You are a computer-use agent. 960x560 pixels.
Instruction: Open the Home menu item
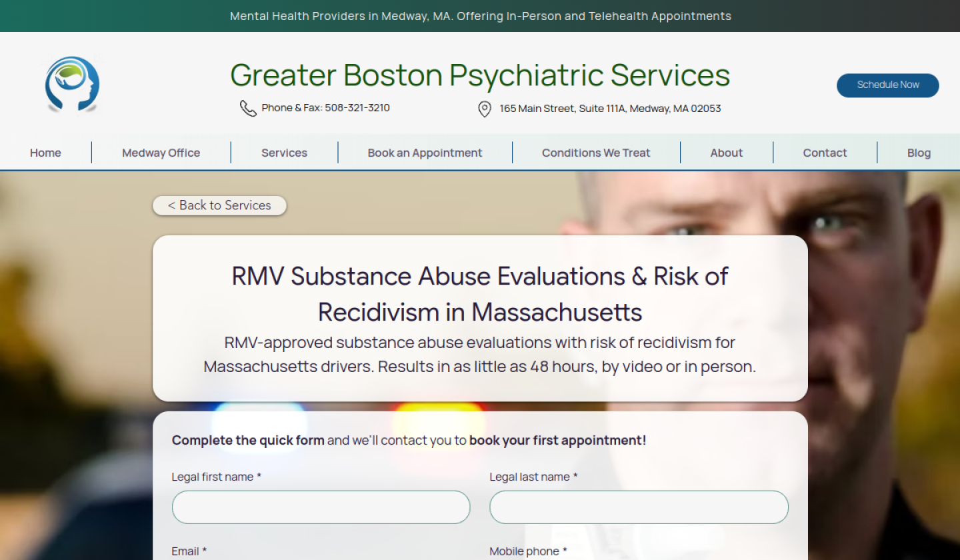point(45,153)
